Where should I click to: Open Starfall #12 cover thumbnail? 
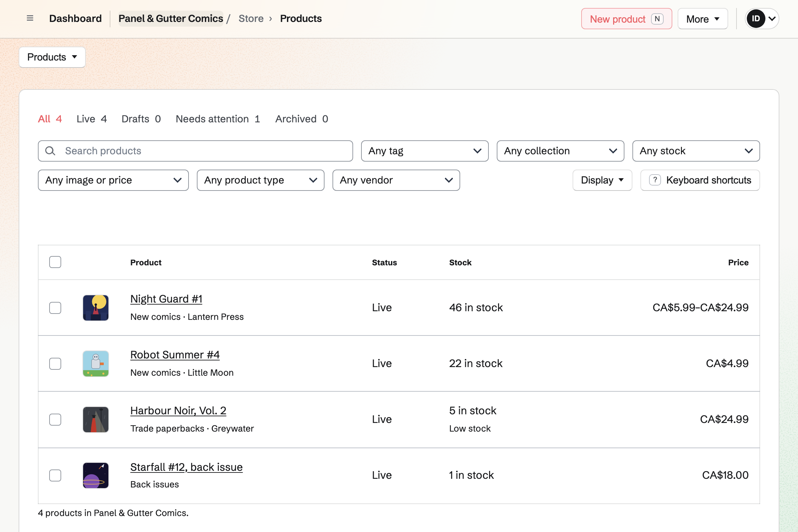pos(96,475)
